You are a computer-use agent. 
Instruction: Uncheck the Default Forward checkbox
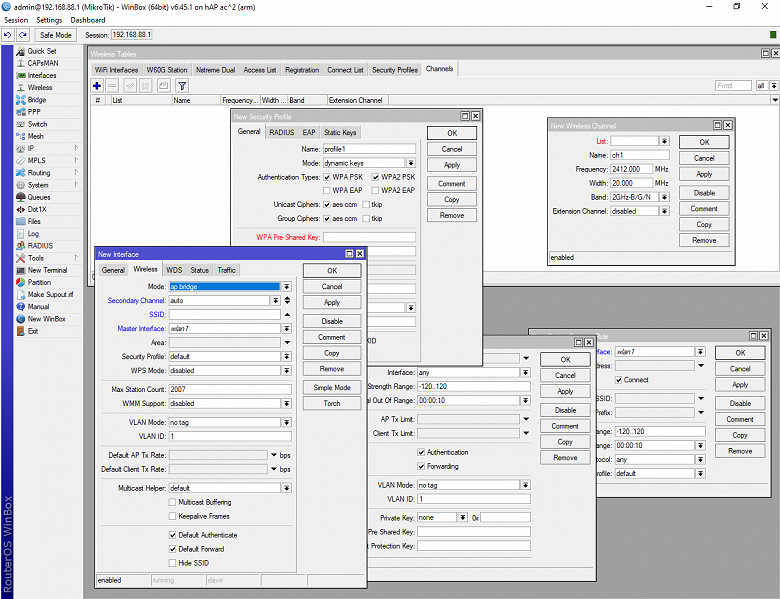(173, 548)
